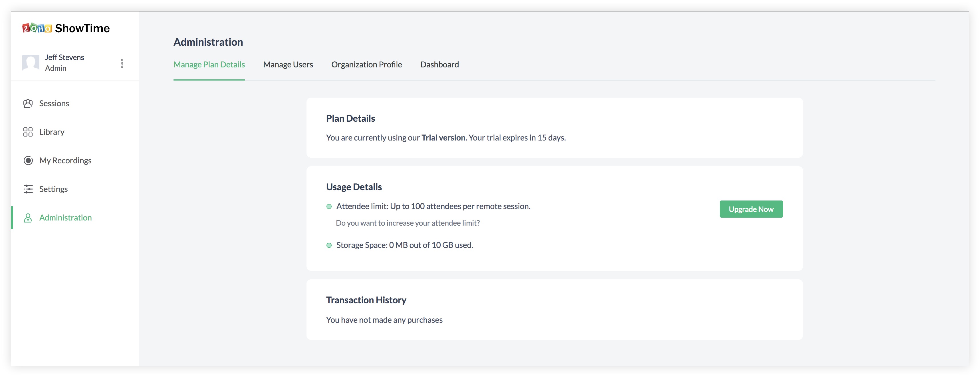The height and width of the screenshot is (377, 980).
Task: Open the Dashboard tab
Action: [439, 65]
